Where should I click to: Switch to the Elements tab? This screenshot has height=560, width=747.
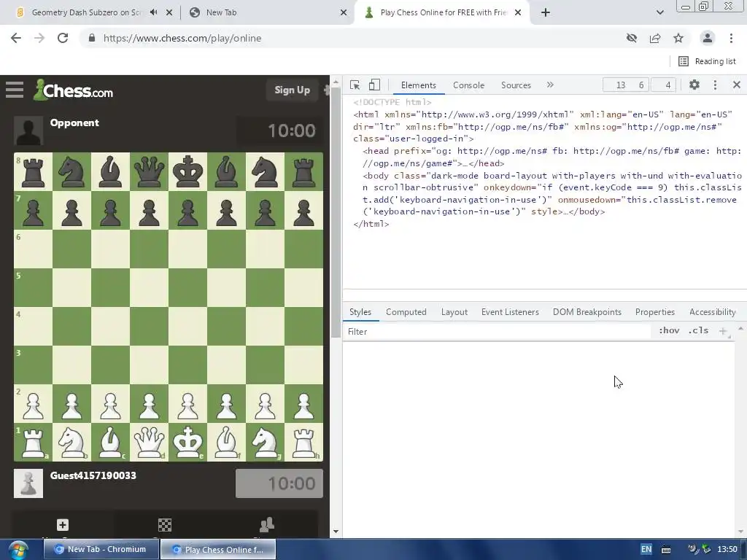click(418, 85)
